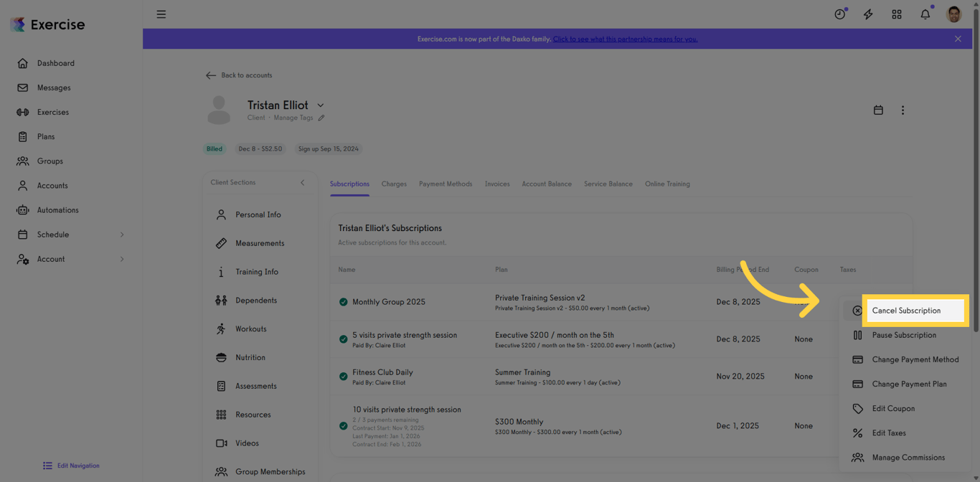Collapse the Client Sections panel
The image size is (980, 482).
(303, 183)
